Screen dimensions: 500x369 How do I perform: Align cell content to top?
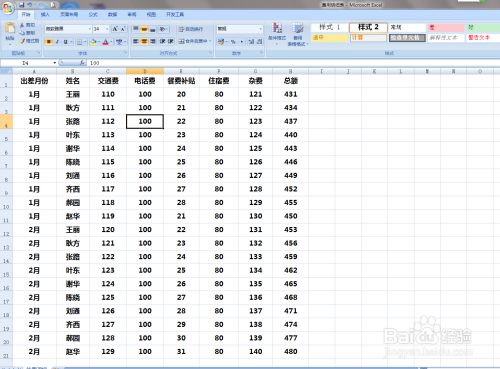[x=136, y=29]
